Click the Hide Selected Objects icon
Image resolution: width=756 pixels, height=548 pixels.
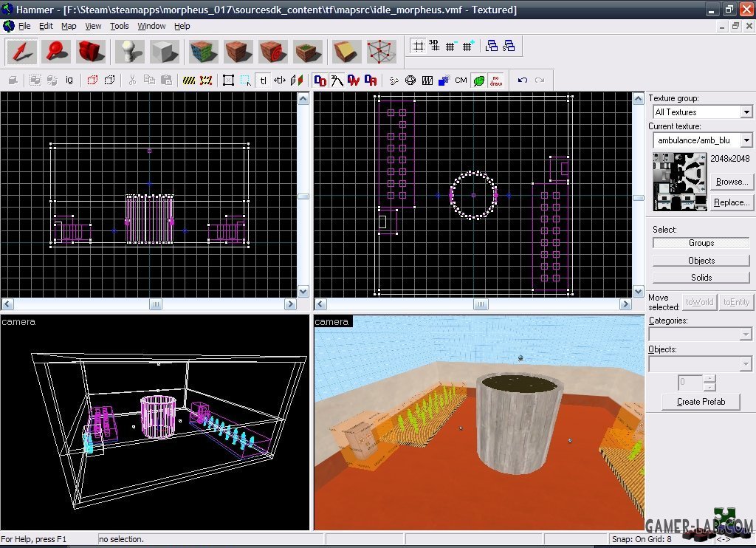(x=92, y=80)
